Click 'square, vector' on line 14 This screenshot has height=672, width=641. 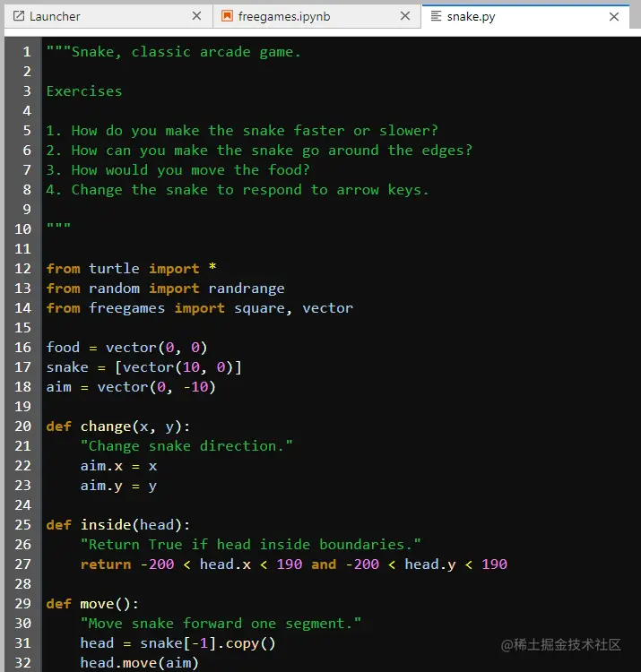[293, 308]
